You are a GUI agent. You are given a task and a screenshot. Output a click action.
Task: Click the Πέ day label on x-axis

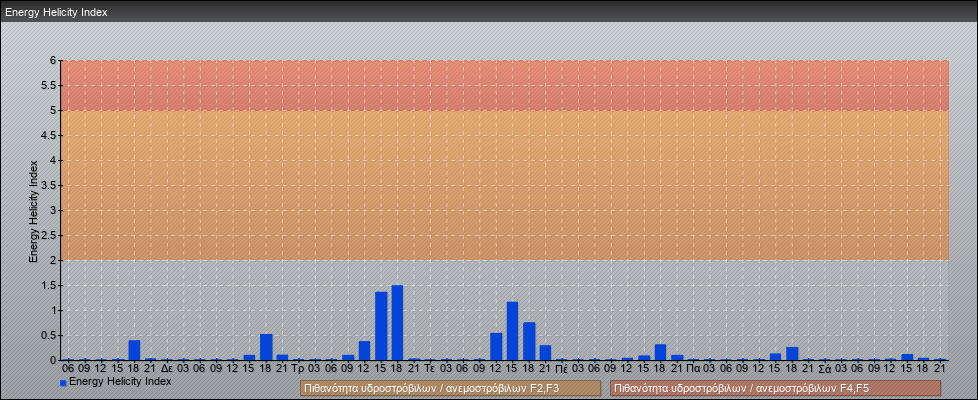click(561, 369)
